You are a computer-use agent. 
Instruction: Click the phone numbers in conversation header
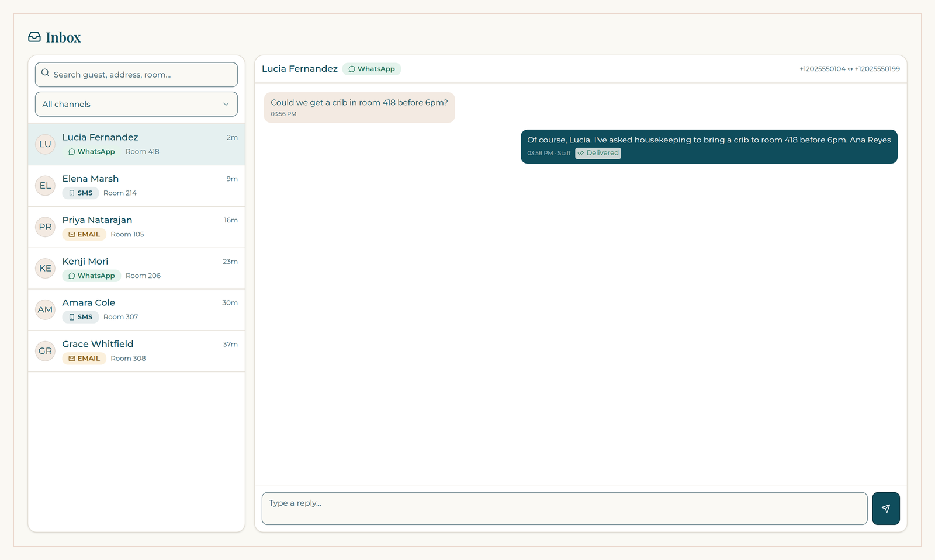click(850, 69)
